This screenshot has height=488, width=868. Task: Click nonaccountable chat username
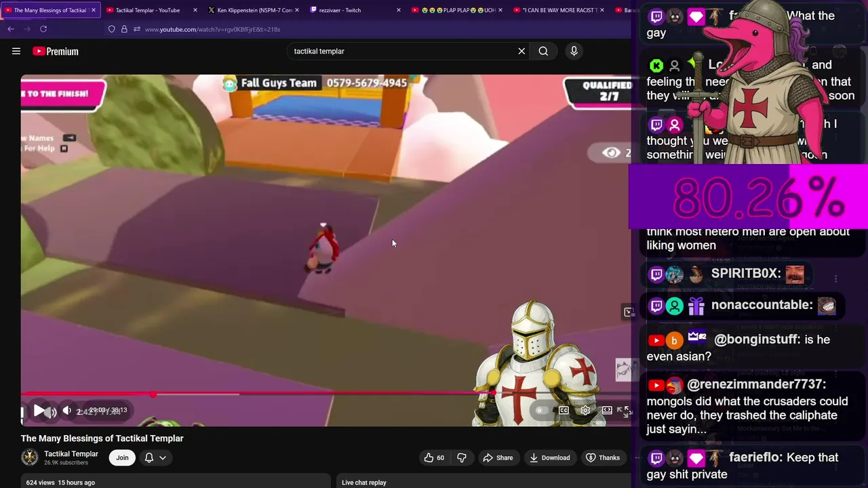click(x=762, y=305)
